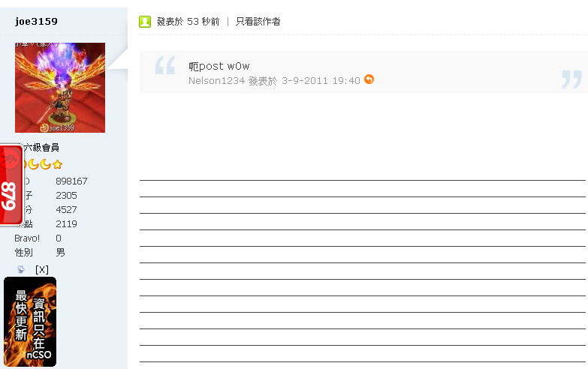Click the user ID number 898167
The height and width of the screenshot is (369, 588).
[71, 181]
